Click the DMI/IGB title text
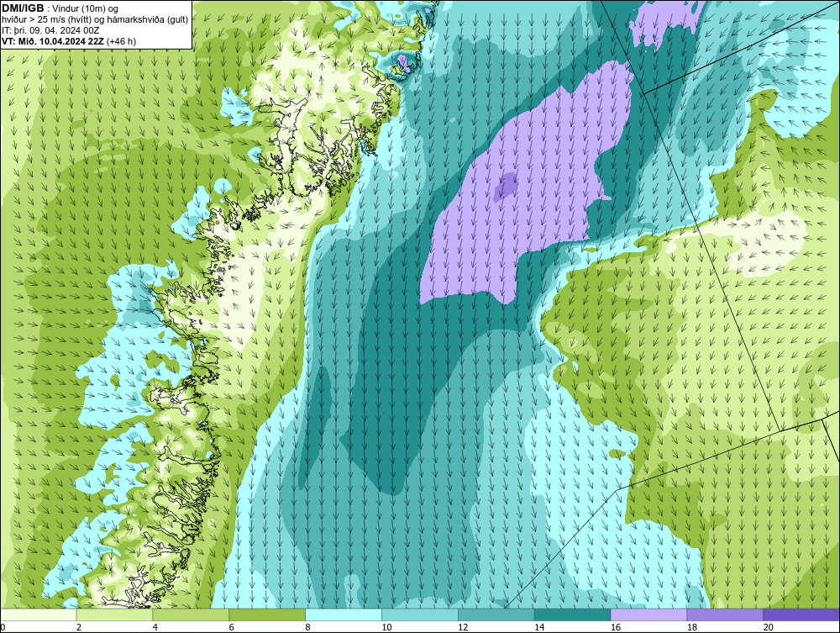This screenshot has width=840, height=633. (23, 8)
